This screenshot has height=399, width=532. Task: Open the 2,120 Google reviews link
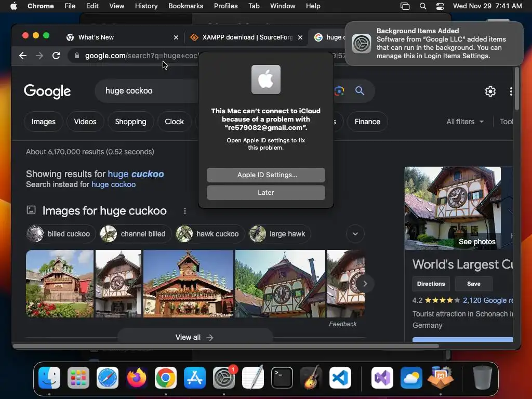click(488, 300)
